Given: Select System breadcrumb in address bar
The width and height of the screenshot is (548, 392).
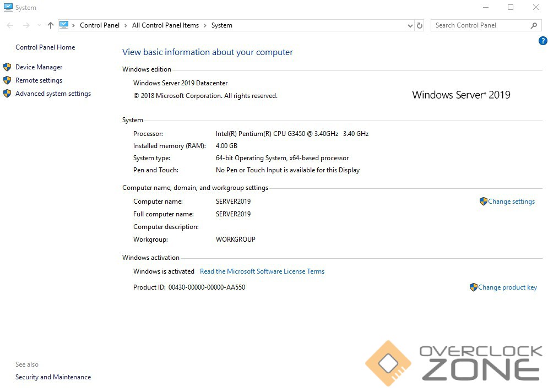Looking at the screenshot, I should coord(221,25).
